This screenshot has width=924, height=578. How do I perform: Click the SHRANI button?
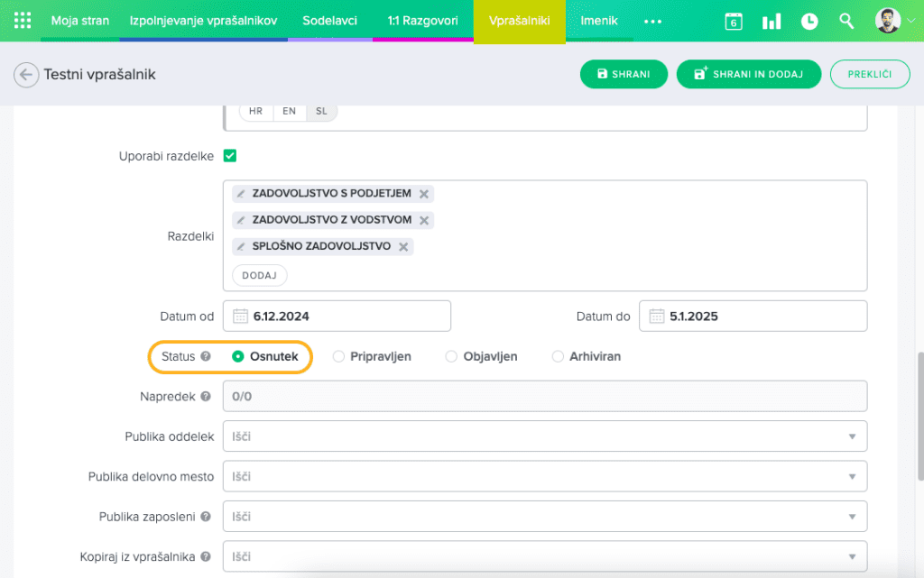(x=624, y=75)
